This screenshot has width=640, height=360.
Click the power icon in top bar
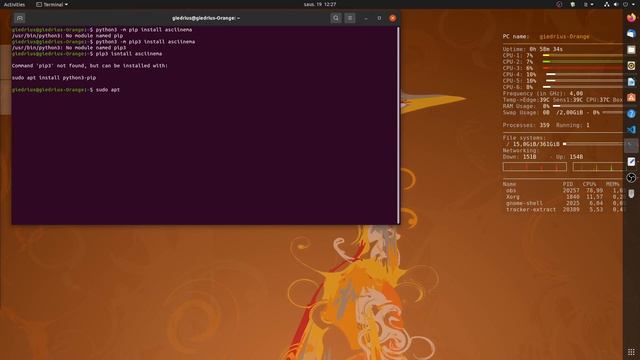(x=625, y=4)
